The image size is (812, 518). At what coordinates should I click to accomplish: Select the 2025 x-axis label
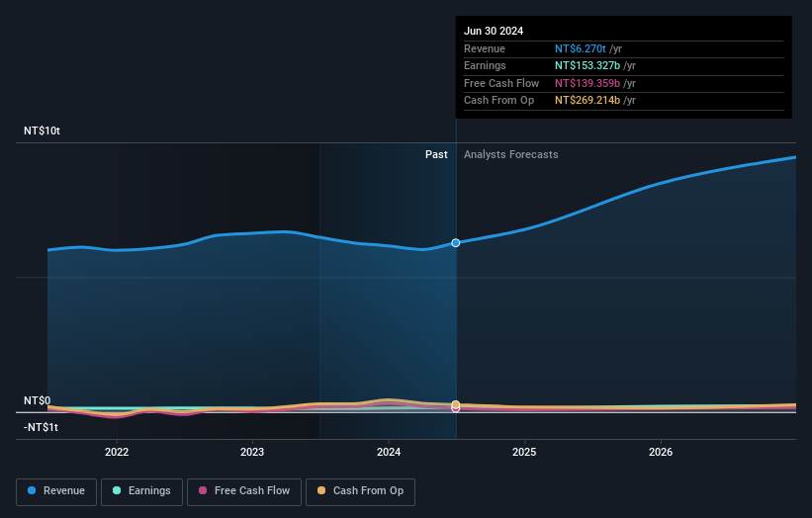tap(524, 452)
